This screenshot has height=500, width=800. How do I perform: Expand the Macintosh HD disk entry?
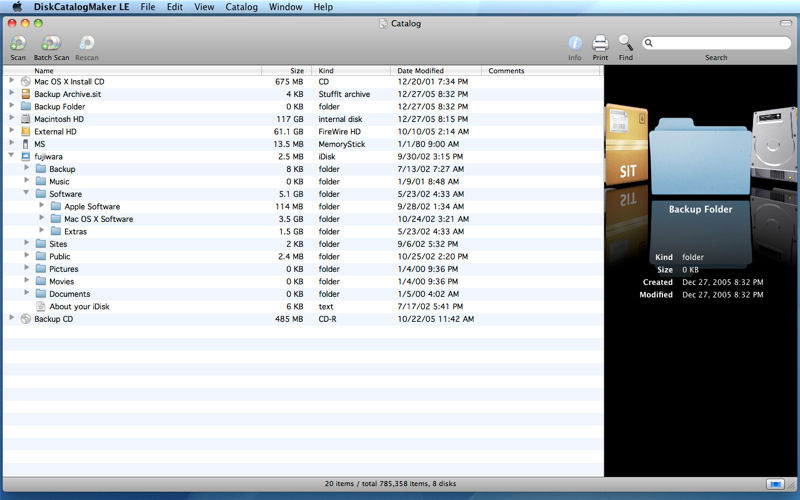[x=11, y=118]
